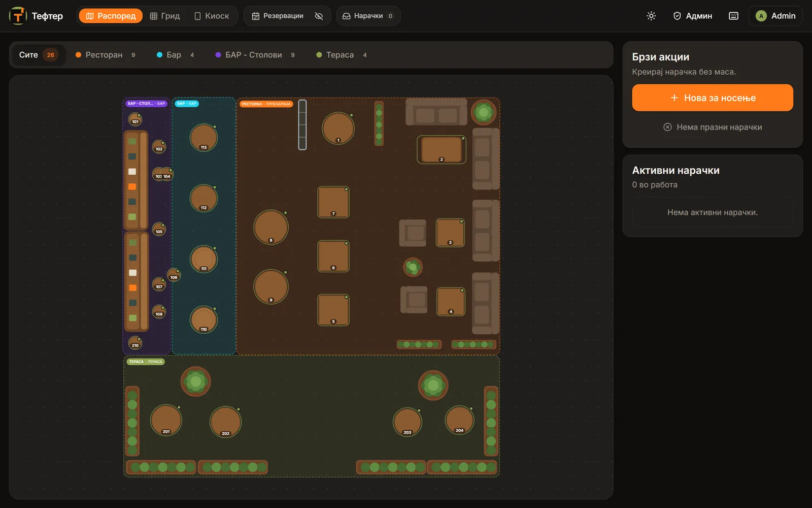
Task: Select round table 9
Action: pyautogui.click(x=271, y=287)
